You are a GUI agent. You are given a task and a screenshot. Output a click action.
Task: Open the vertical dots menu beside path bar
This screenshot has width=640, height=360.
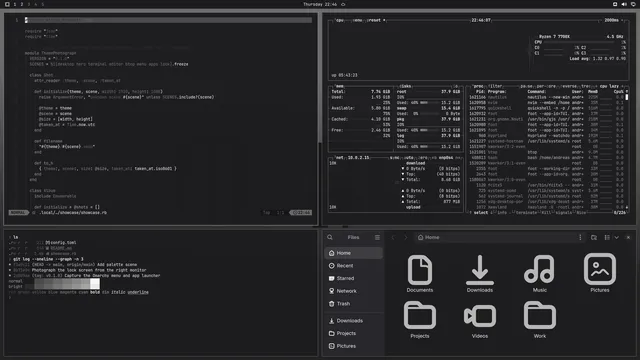coord(580,237)
